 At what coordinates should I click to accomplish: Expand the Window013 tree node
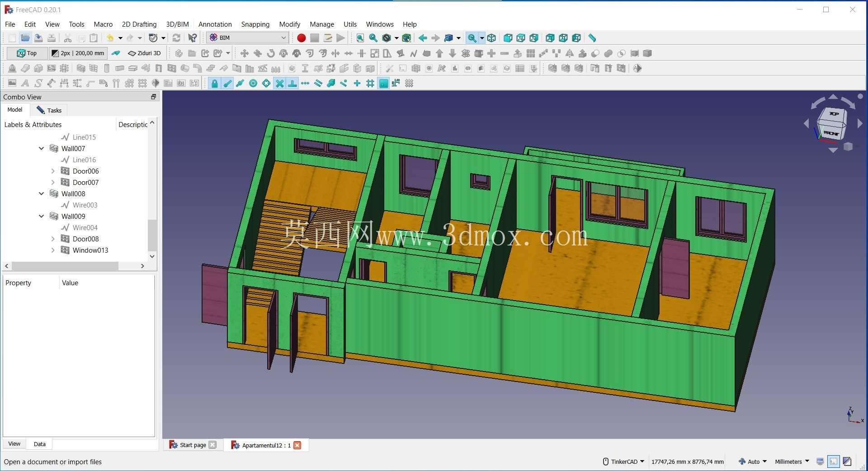pos(53,250)
